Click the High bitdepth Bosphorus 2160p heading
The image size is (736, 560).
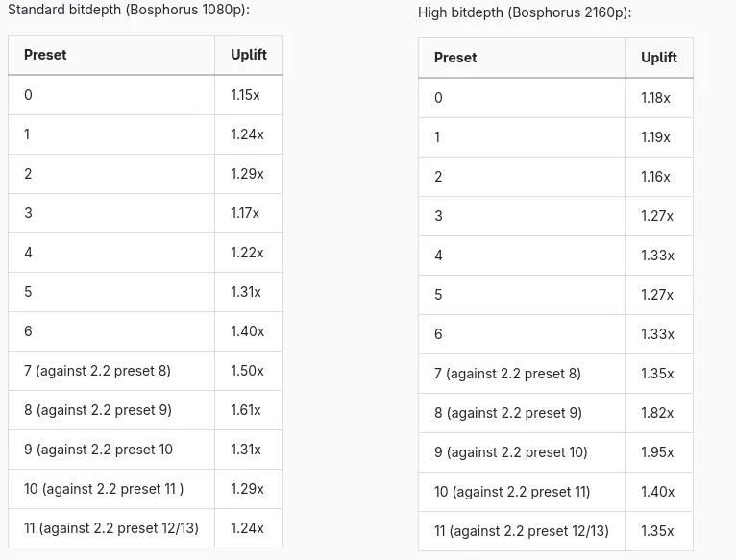(x=525, y=13)
